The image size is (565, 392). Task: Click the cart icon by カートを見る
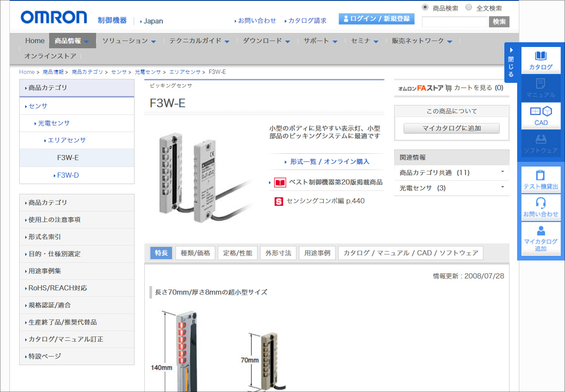449,88
